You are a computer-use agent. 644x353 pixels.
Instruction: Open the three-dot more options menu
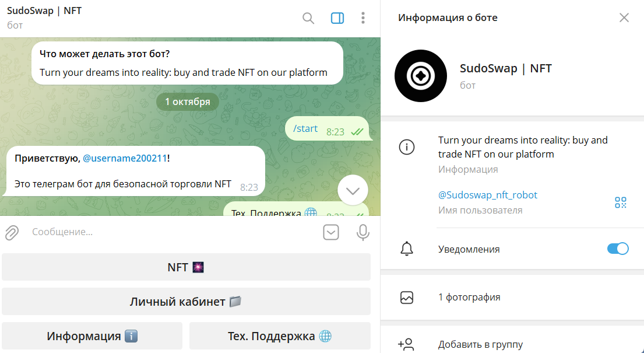pos(363,18)
